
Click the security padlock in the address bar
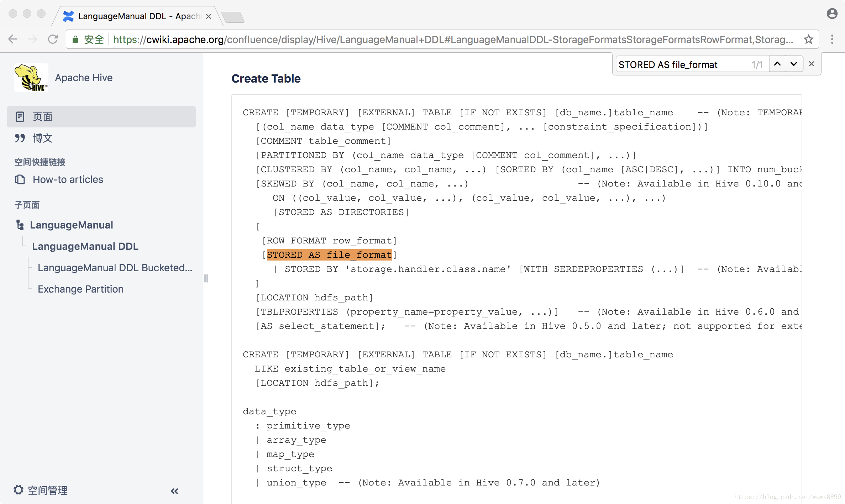75,40
